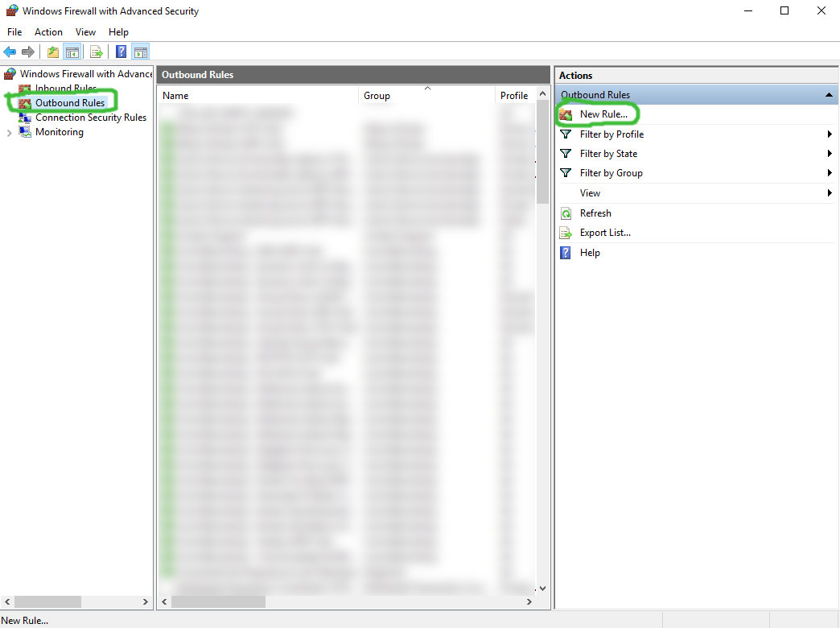Expand the Monitoring tree node
Image resolution: width=840 pixels, height=628 pixels.
[9, 133]
